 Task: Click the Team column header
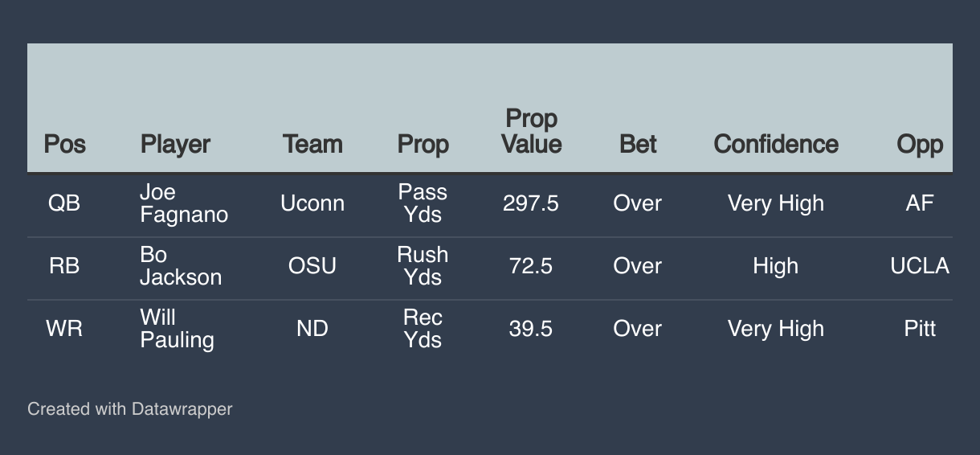coord(312,145)
